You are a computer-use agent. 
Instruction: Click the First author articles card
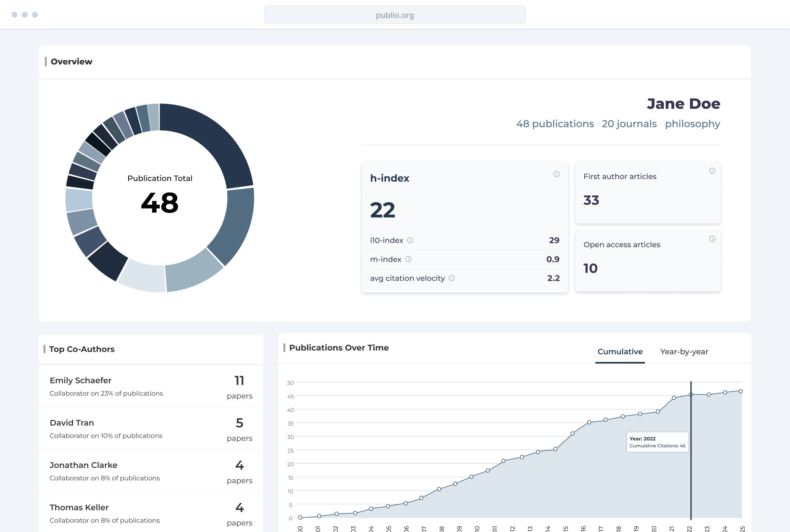pyautogui.click(x=648, y=193)
